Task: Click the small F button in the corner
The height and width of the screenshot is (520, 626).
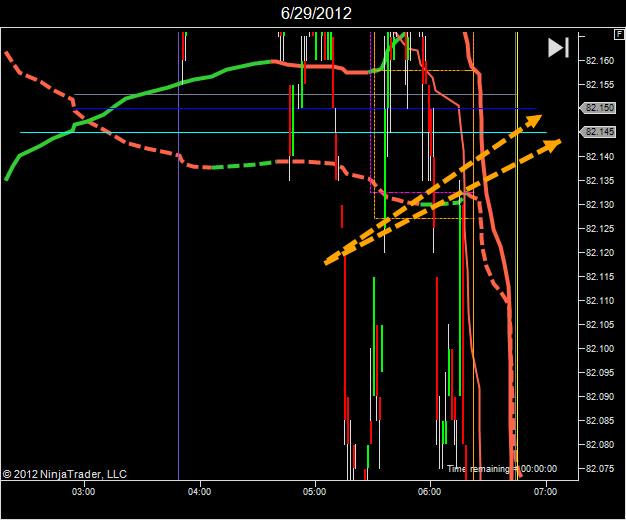Action: (618, 34)
